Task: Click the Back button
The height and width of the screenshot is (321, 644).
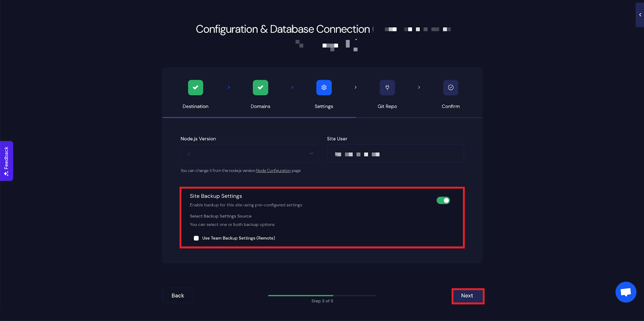Action: (178, 296)
